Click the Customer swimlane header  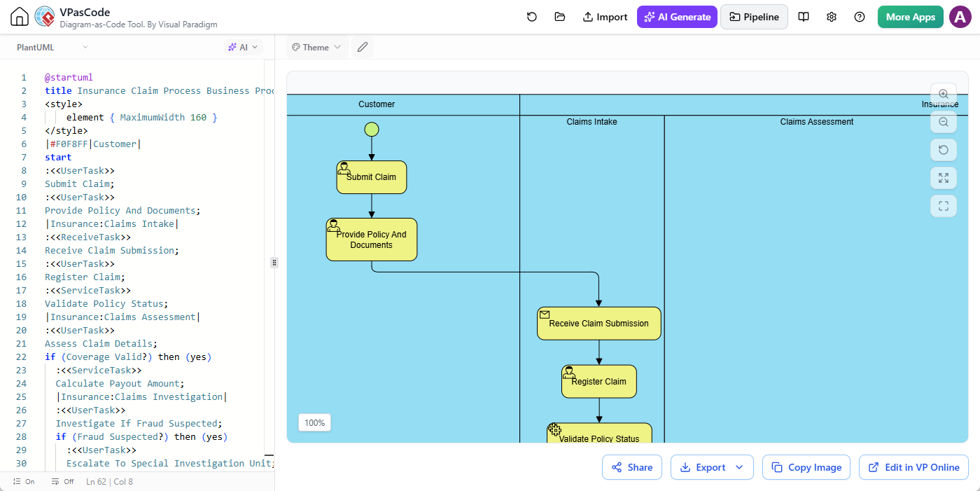(x=377, y=104)
